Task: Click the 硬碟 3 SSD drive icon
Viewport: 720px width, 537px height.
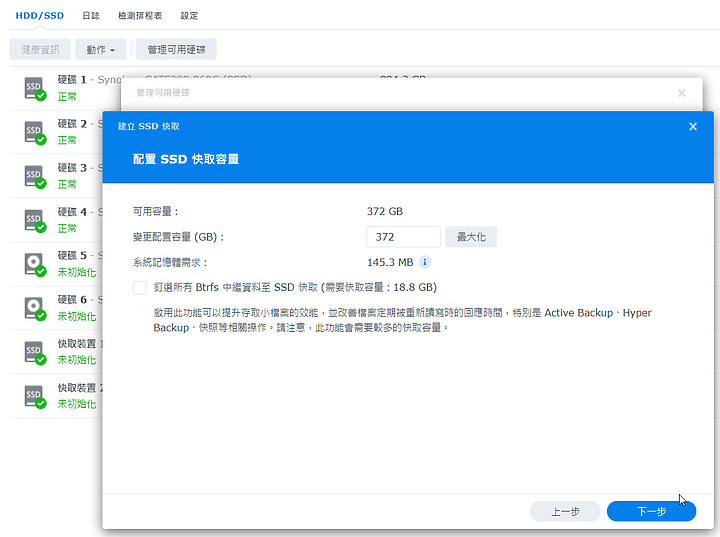Action: coord(35,176)
